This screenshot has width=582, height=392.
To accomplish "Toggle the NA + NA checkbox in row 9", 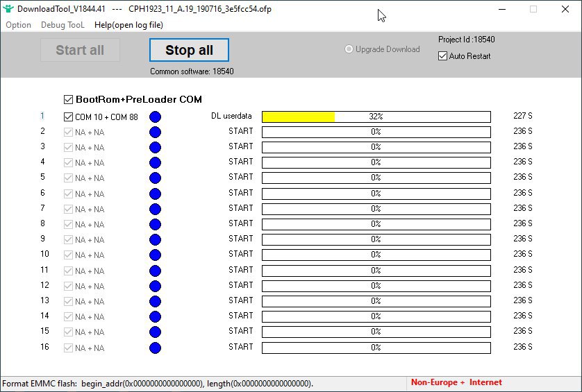I will tap(68, 239).
